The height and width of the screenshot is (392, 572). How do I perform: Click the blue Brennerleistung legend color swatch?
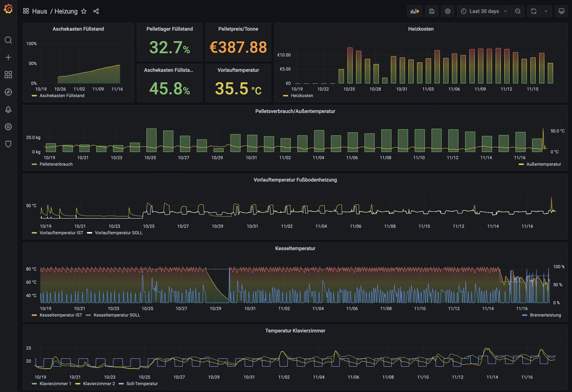click(525, 315)
